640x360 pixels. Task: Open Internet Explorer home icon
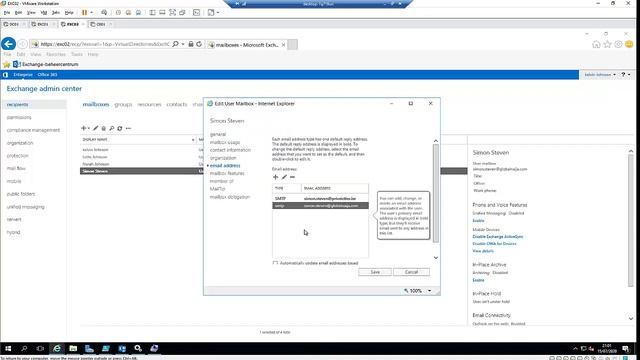[596, 44]
